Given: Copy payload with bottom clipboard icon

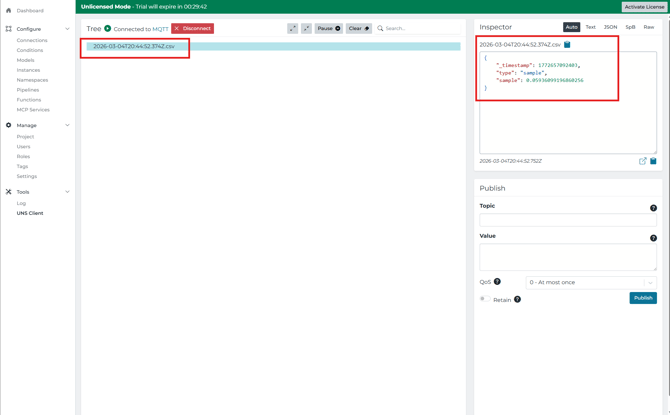Looking at the screenshot, I should [x=653, y=161].
